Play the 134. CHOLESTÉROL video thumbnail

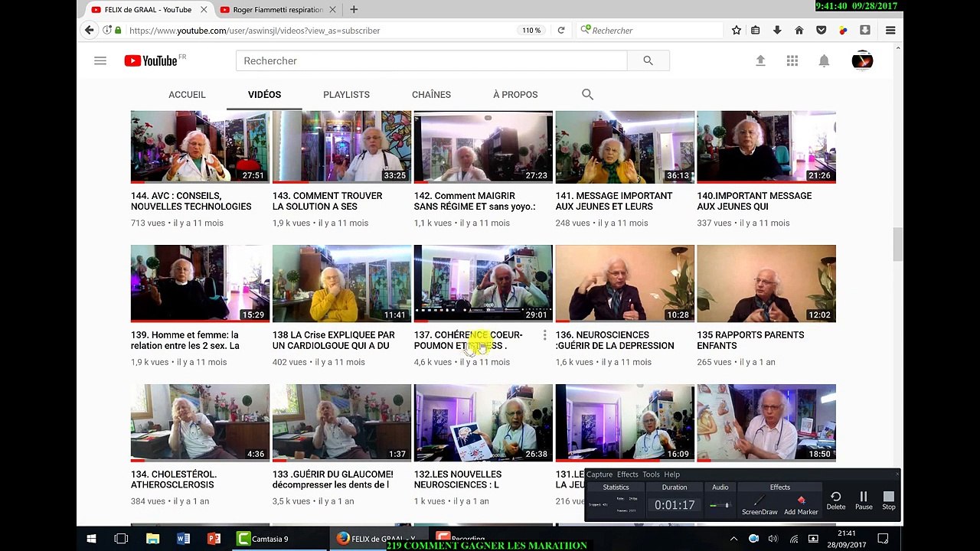point(200,423)
